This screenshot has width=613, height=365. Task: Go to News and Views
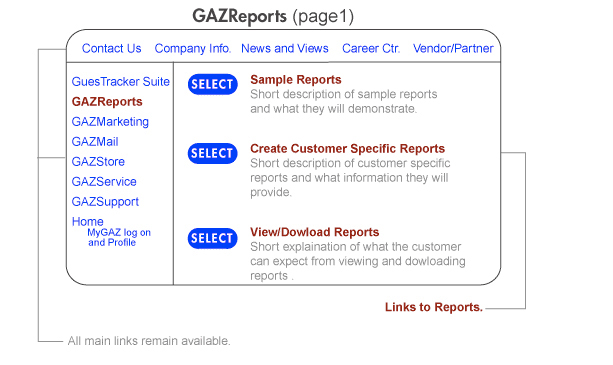[x=285, y=48]
